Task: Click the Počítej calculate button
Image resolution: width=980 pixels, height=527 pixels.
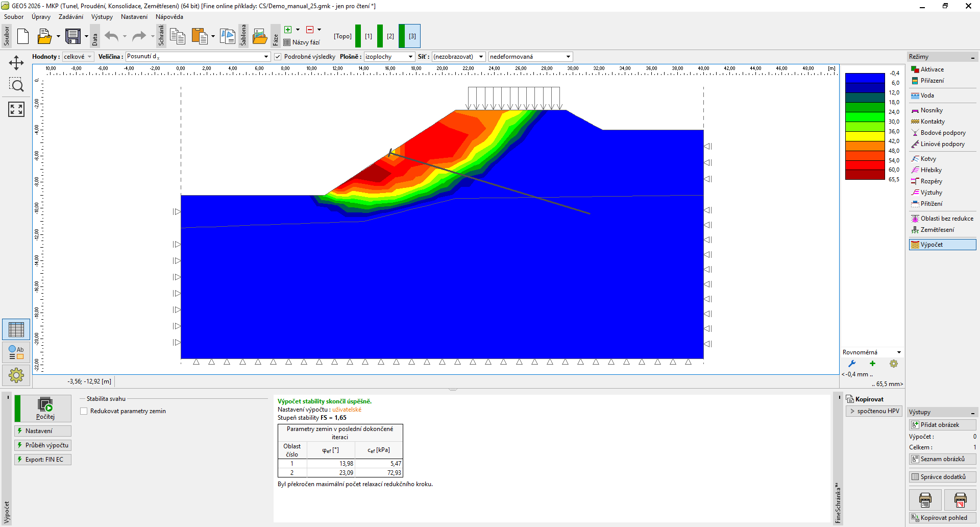Action: pos(45,409)
